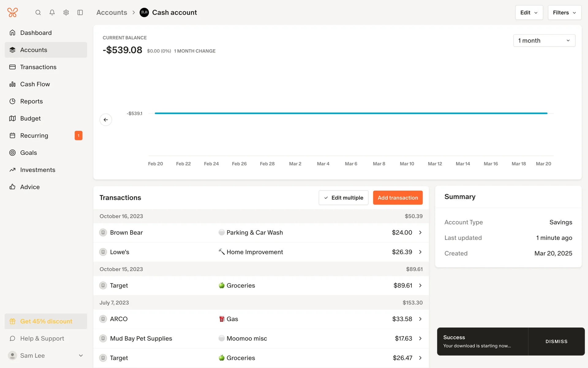Image resolution: width=588 pixels, height=368 pixels.
Task: Dismiss the Success notification
Action: (x=556, y=341)
